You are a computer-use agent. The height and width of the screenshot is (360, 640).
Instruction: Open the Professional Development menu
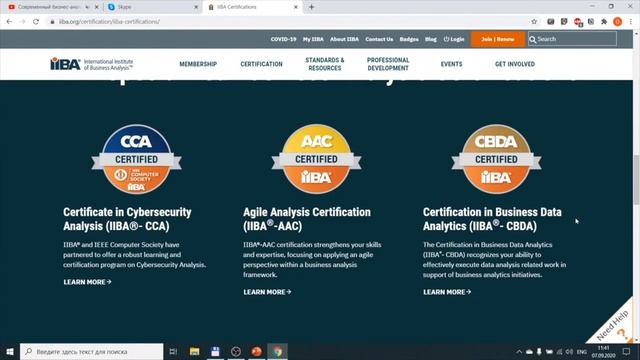tap(388, 64)
